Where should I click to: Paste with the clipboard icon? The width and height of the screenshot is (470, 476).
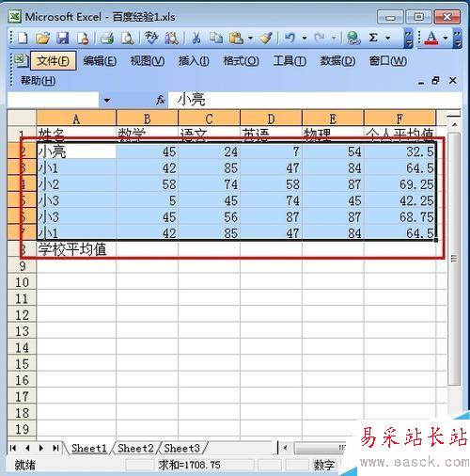[x=236, y=39]
